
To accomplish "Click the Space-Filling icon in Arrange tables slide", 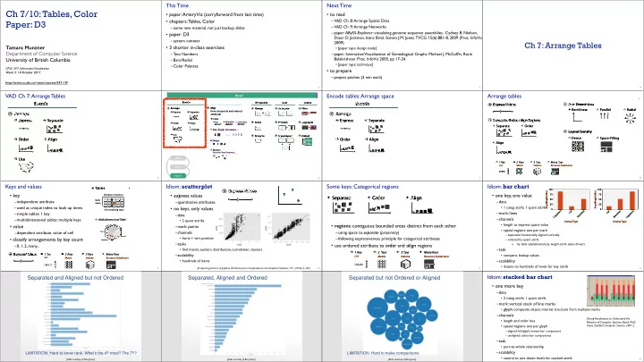I will (606, 147).
